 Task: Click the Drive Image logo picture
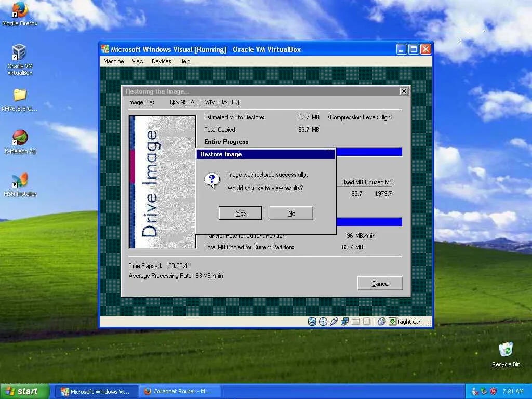[162, 182]
